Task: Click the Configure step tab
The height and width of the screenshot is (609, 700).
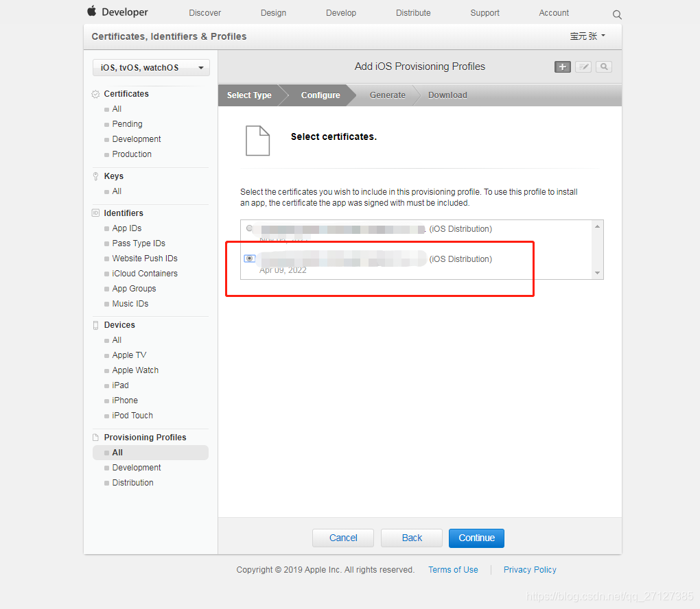Action: [x=320, y=95]
